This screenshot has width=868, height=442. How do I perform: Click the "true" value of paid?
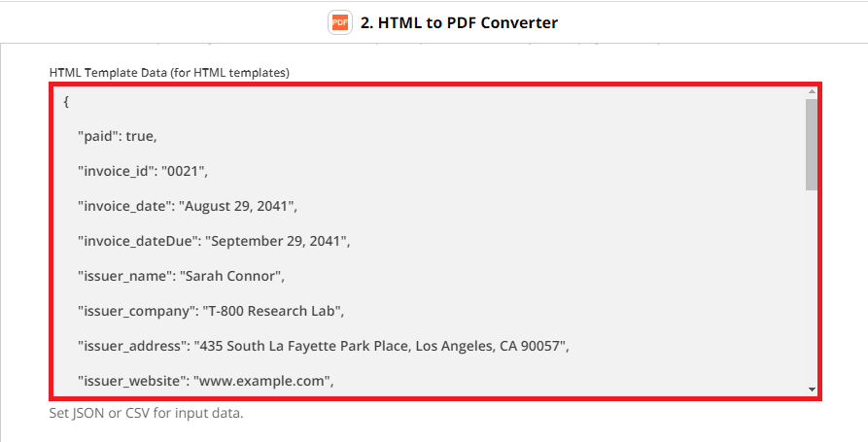(x=139, y=136)
